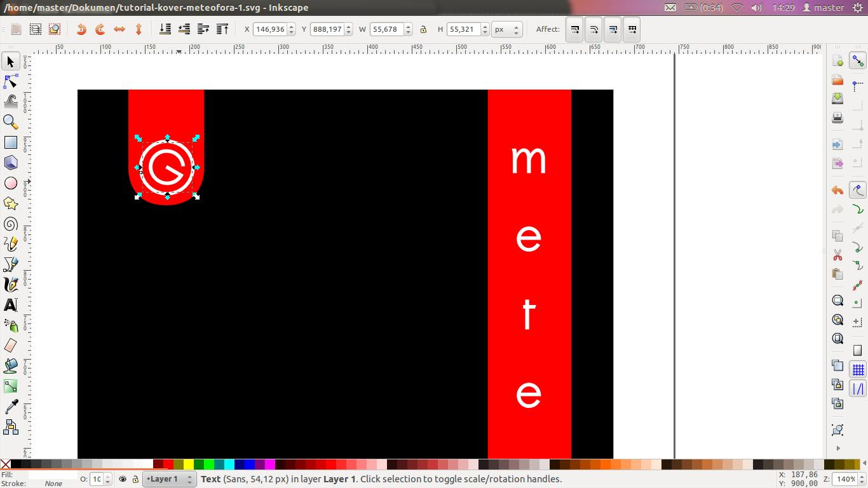Select the Gradient tool
The height and width of the screenshot is (488, 868).
pos(10,386)
